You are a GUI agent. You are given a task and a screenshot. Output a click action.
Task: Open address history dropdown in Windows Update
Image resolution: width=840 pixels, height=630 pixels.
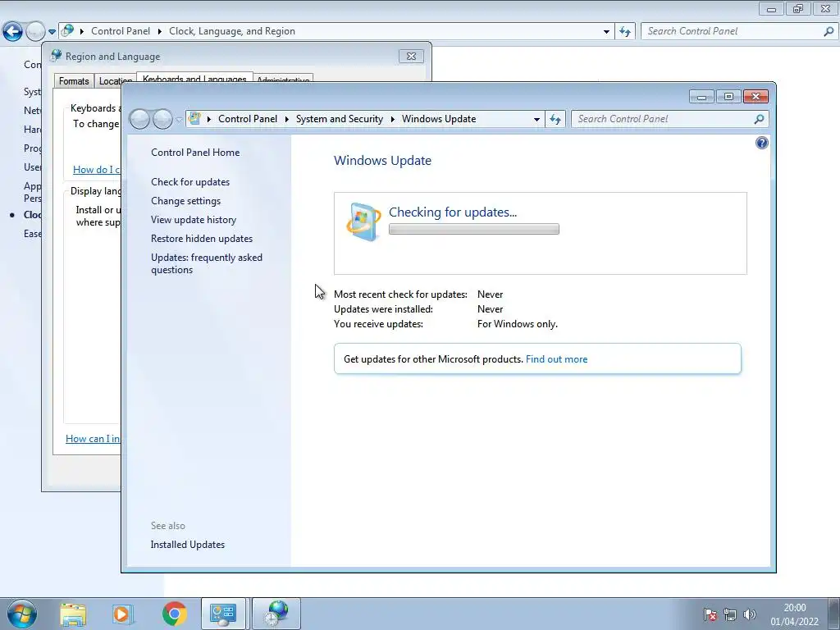[x=536, y=120]
